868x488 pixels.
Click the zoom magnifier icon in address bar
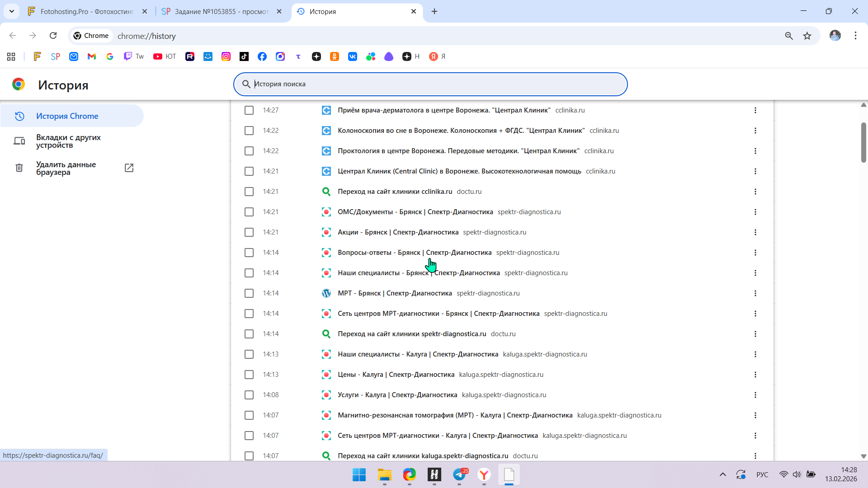coord(789,36)
